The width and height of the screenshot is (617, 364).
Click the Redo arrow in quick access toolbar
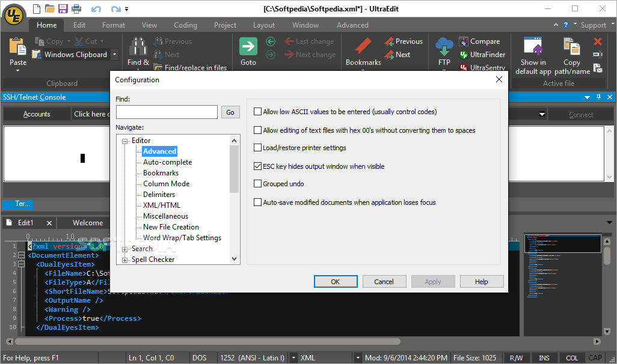[115, 9]
